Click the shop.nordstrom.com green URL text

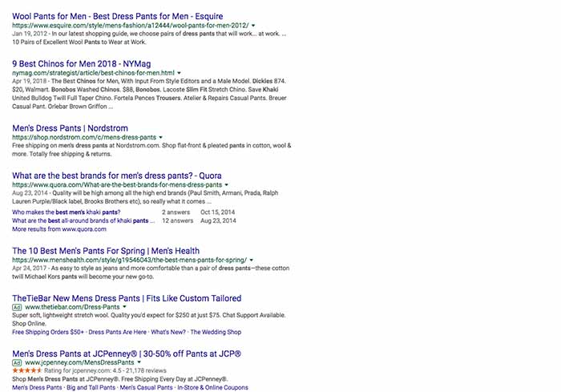click(x=84, y=137)
